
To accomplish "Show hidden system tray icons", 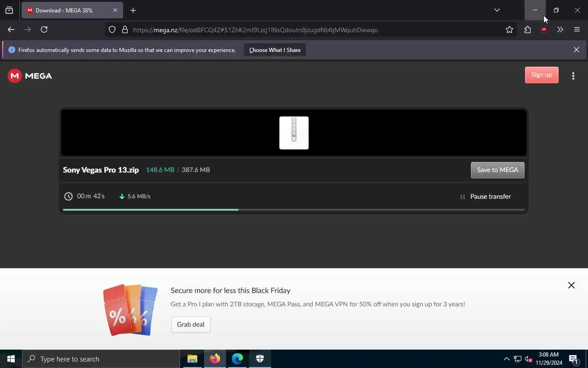I will coord(507,359).
